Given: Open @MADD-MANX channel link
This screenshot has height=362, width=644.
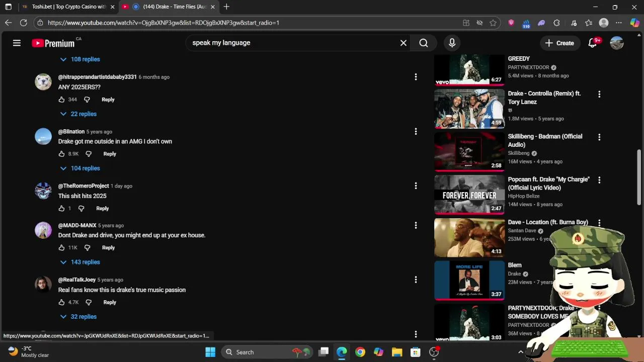Looking at the screenshot, I should (77, 226).
